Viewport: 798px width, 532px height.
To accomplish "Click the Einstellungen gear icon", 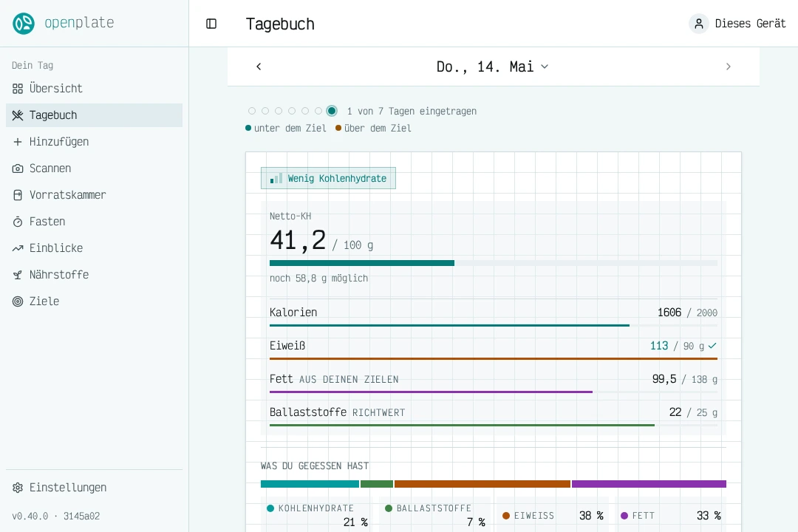I will click(x=18, y=488).
